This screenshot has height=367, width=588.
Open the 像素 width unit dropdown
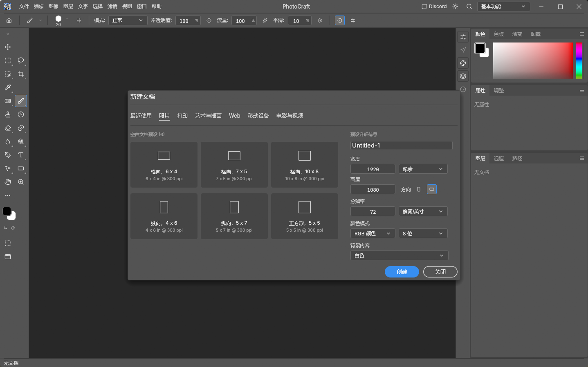click(x=423, y=169)
